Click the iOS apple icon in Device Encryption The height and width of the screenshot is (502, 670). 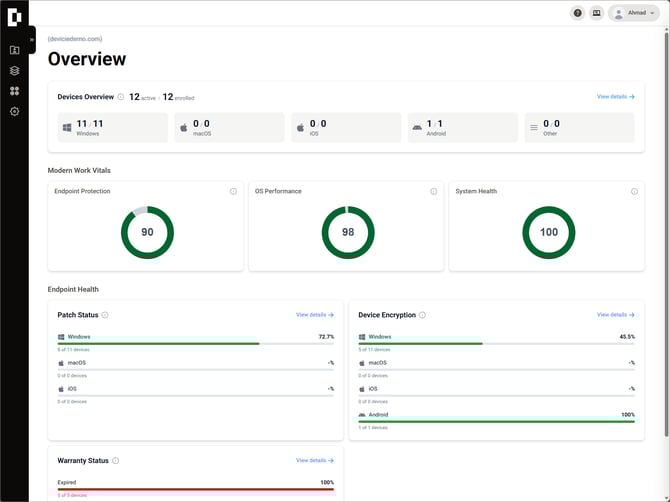[x=362, y=389]
